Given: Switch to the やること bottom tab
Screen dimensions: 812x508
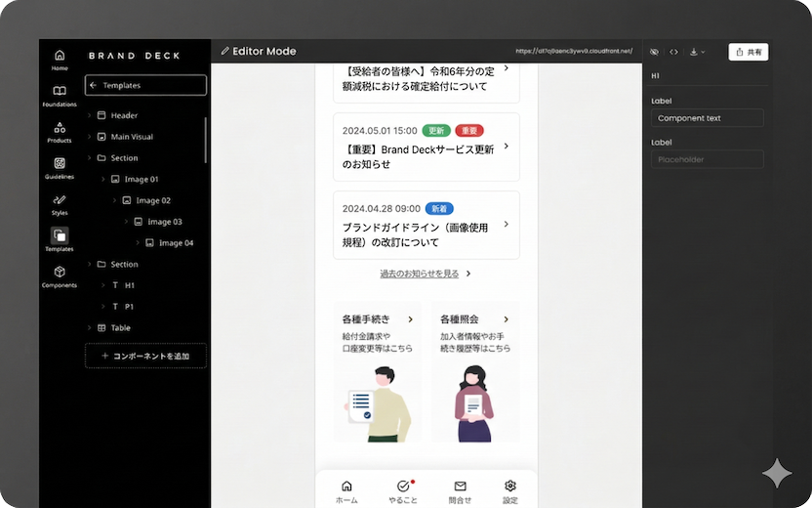Looking at the screenshot, I should pyautogui.click(x=403, y=491).
